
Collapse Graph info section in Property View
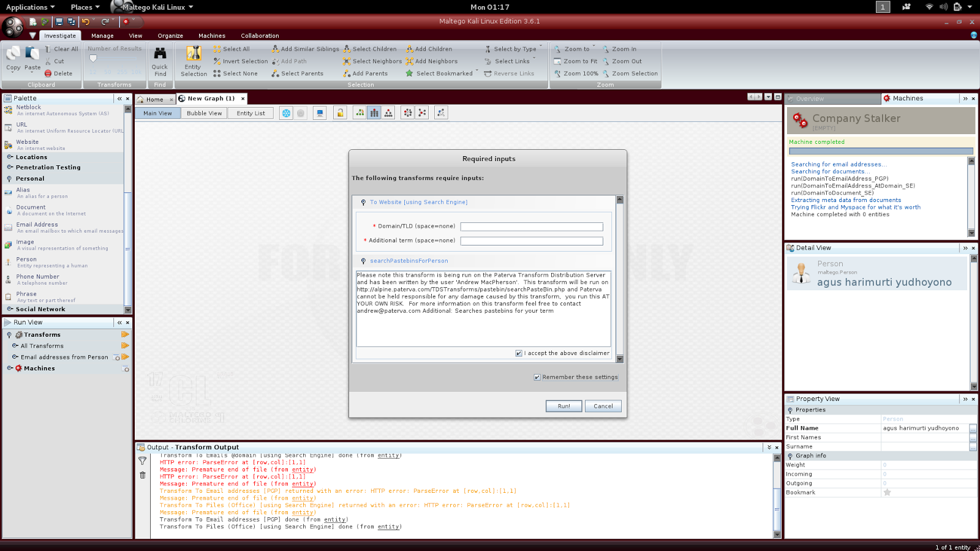click(x=790, y=456)
